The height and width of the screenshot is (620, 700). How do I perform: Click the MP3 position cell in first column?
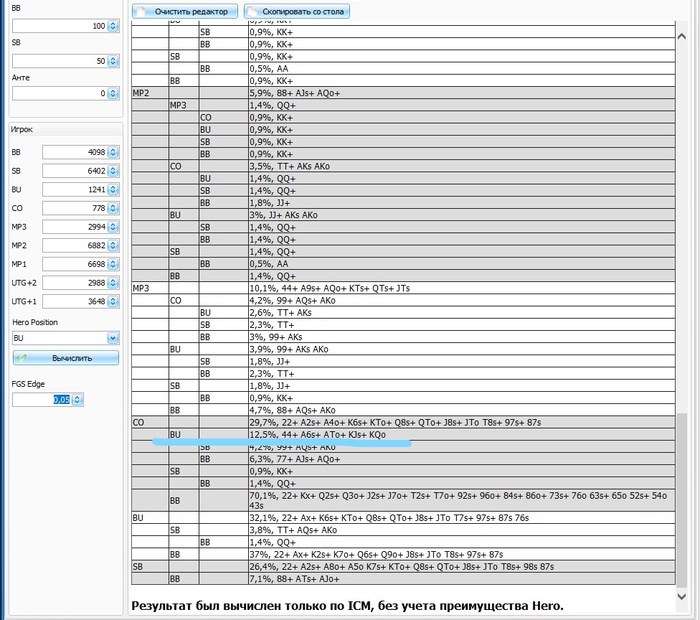(x=150, y=288)
